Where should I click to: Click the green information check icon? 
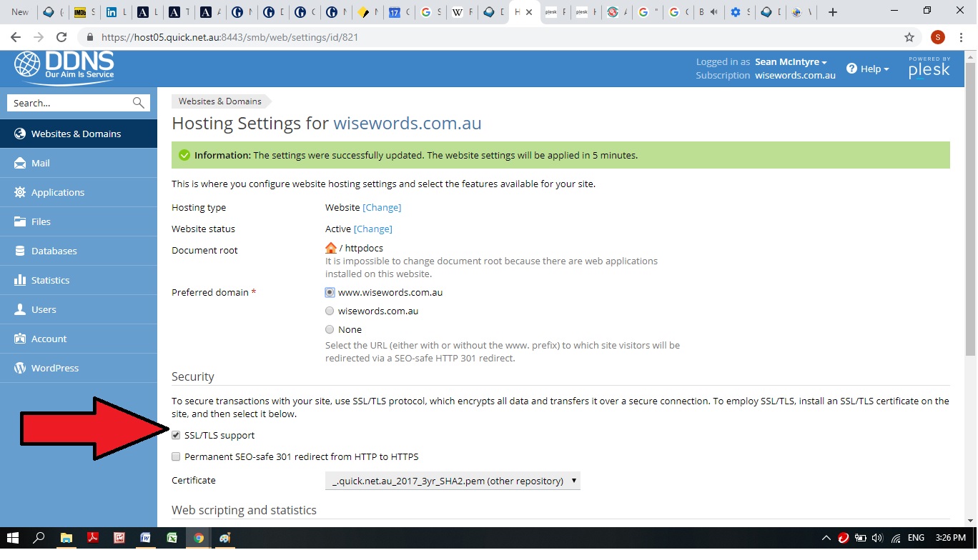pos(184,155)
